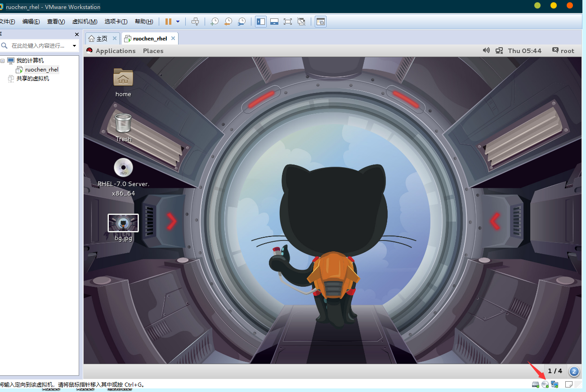Select ruochen_rhel in the library tree
This screenshot has width=586, height=392.
[42, 70]
